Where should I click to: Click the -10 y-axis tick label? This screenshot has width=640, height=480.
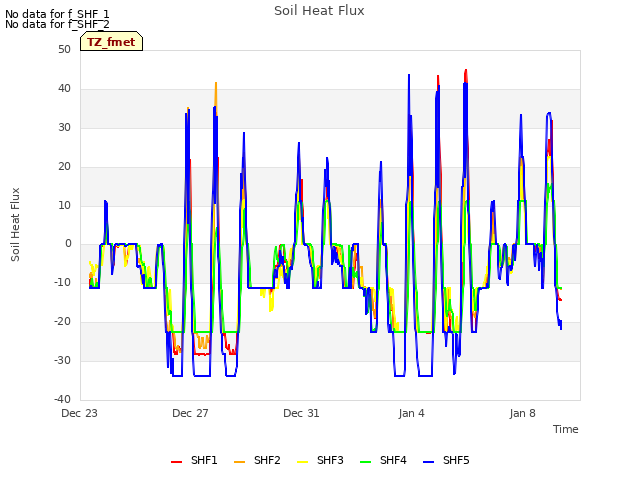point(63,282)
